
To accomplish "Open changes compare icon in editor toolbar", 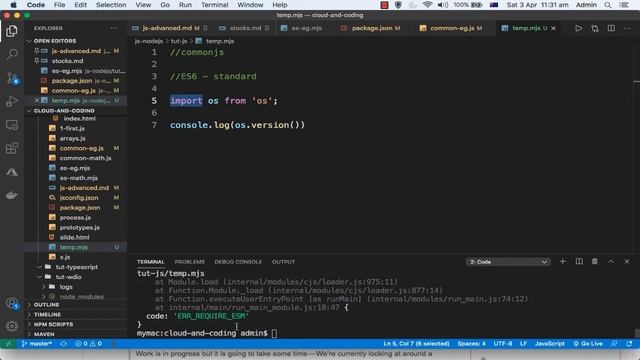I will click(595, 28).
